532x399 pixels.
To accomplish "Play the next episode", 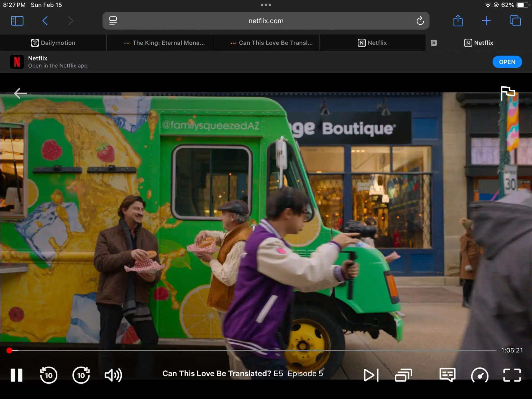I will coord(371,375).
